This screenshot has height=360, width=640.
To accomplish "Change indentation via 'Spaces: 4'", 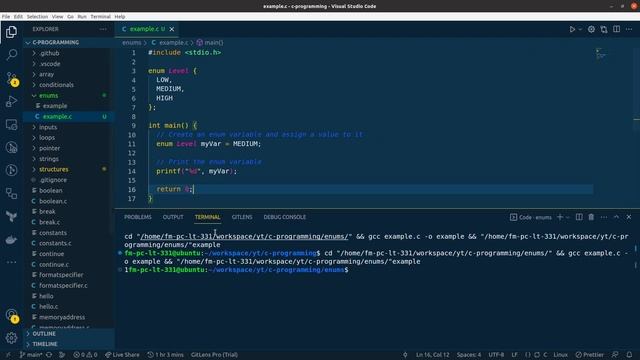I will pyautogui.click(x=469, y=355).
